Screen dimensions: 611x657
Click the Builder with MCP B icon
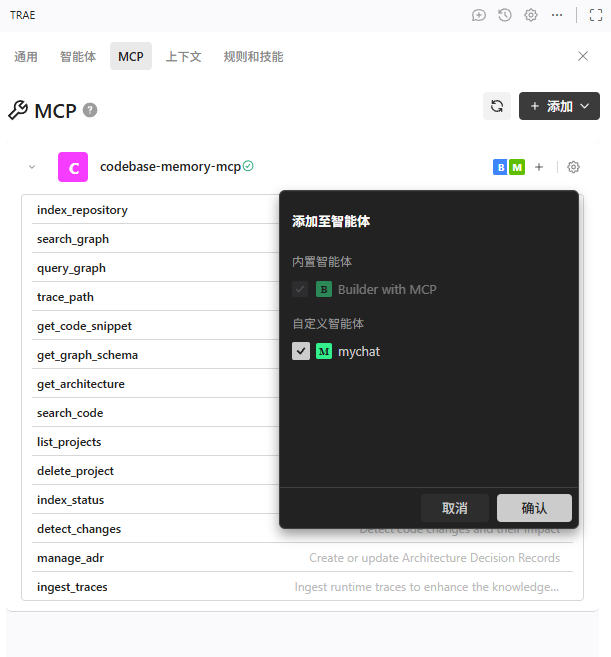pos(324,290)
